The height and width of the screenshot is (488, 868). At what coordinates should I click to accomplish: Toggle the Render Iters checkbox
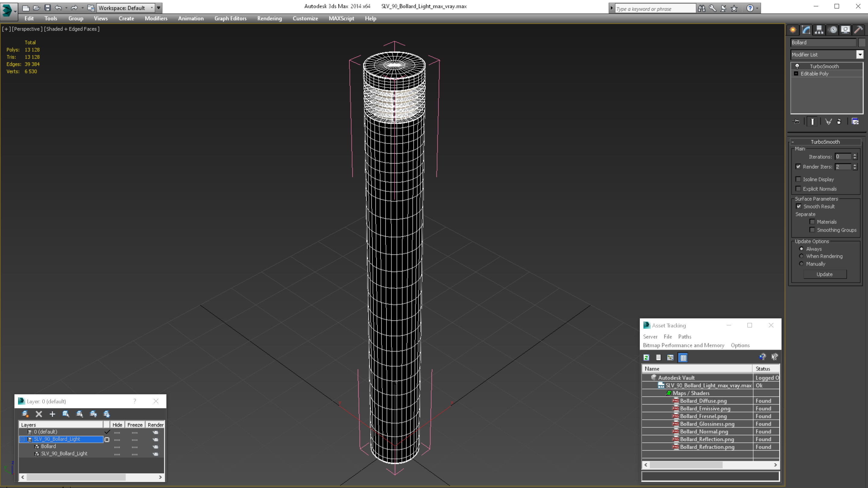pos(798,167)
